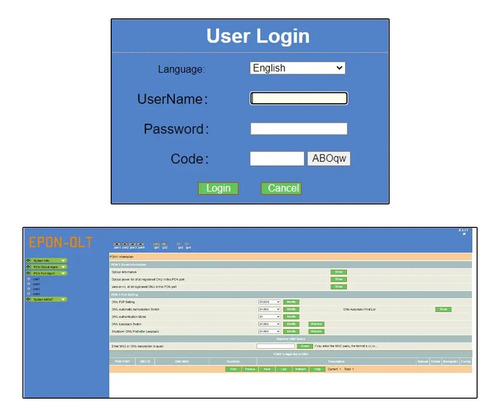Expand the System Info sidebar menu
Viewport: 500px width, 417px height.
[47, 260]
